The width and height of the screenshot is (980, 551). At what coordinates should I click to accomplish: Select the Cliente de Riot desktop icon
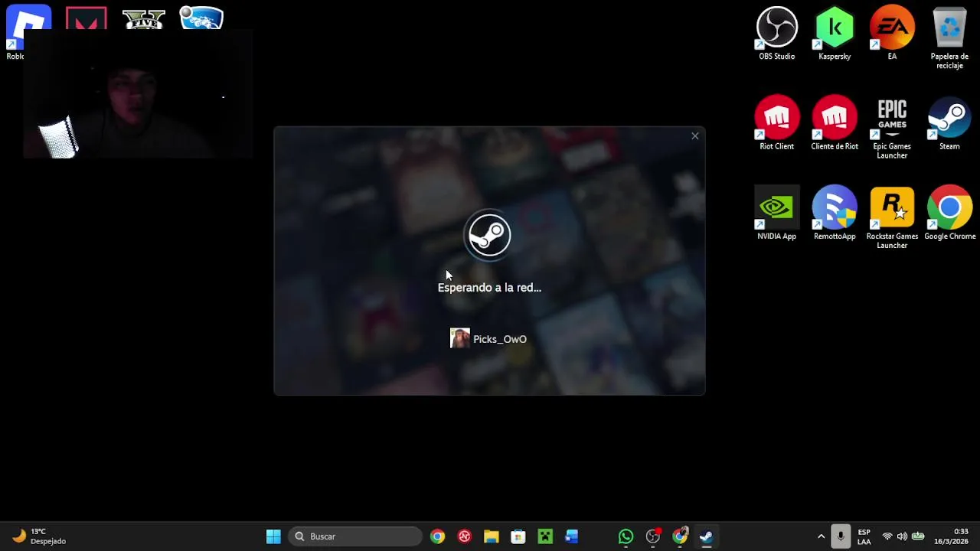834,122
